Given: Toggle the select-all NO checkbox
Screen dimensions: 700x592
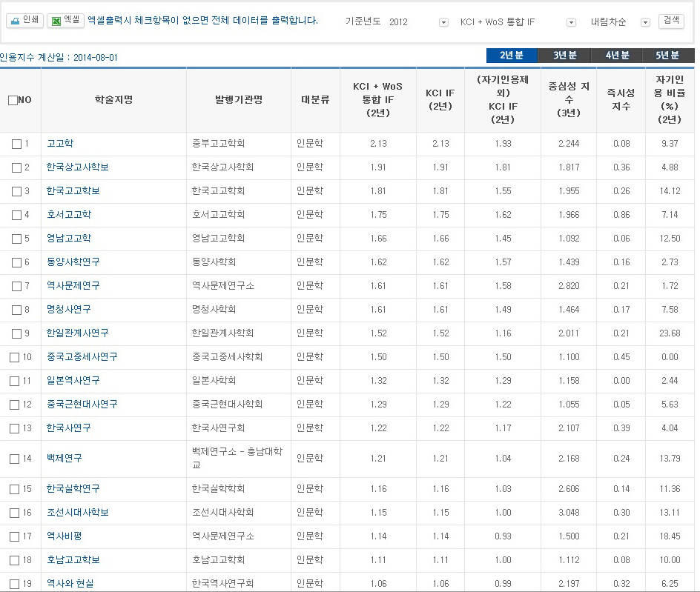Looking at the screenshot, I should 13,100.
